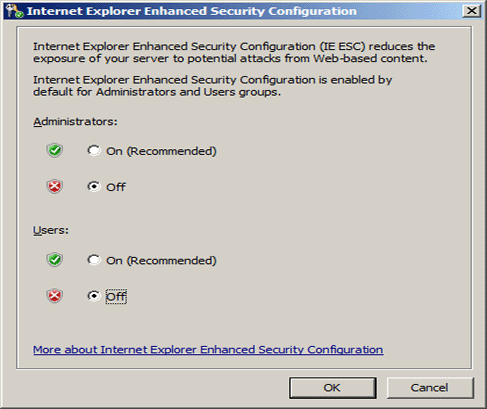Select Off radio button for Users
Viewport: 487px width, 409px height.
click(x=94, y=296)
